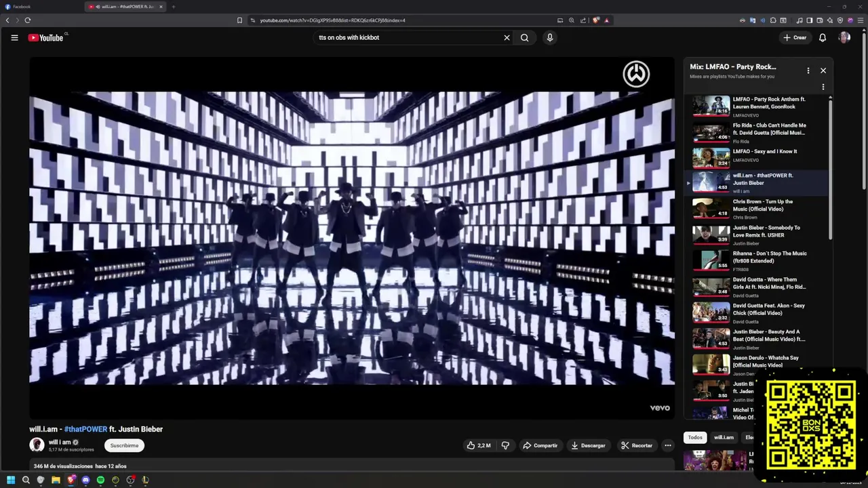Select the Todos filter chip
This screenshot has height=488, width=868.
(x=695, y=437)
